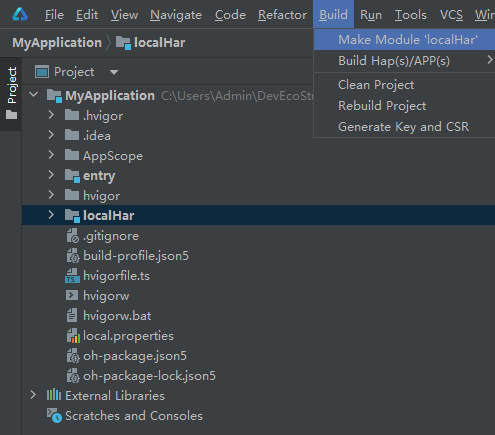Select .idea in project tree
Image resolution: width=495 pixels, height=435 pixels.
tap(97, 136)
